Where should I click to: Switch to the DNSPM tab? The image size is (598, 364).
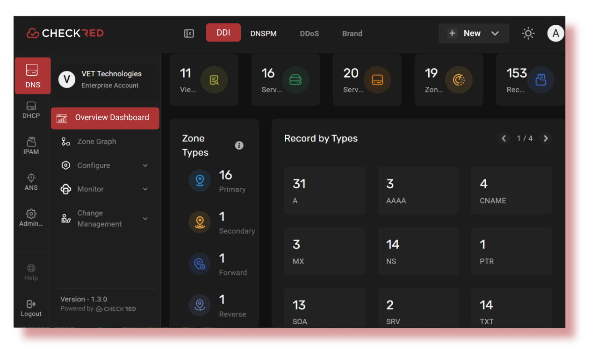tap(263, 33)
